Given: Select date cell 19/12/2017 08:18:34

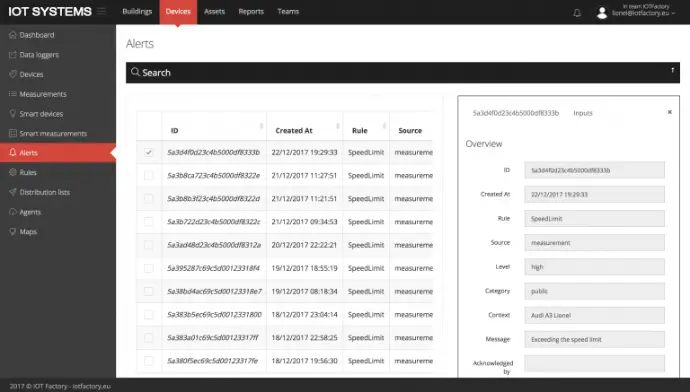Looking at the screenshot, I should 304,291.
